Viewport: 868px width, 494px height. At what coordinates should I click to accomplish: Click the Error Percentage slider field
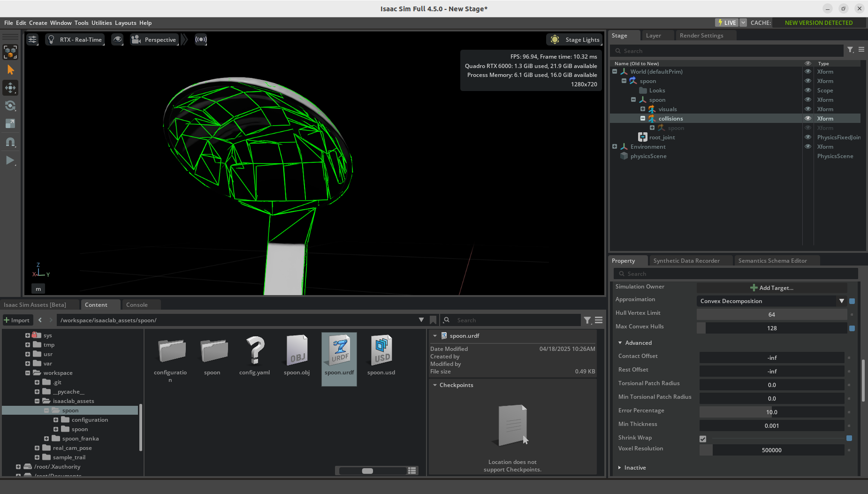772,412
